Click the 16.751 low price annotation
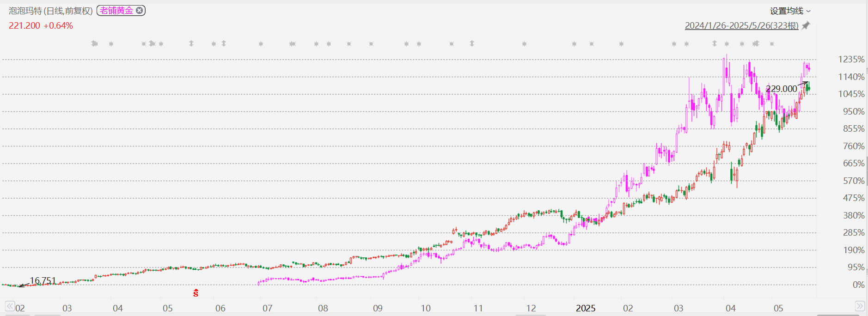Screen dimensions: 868x316 (43, 280)
